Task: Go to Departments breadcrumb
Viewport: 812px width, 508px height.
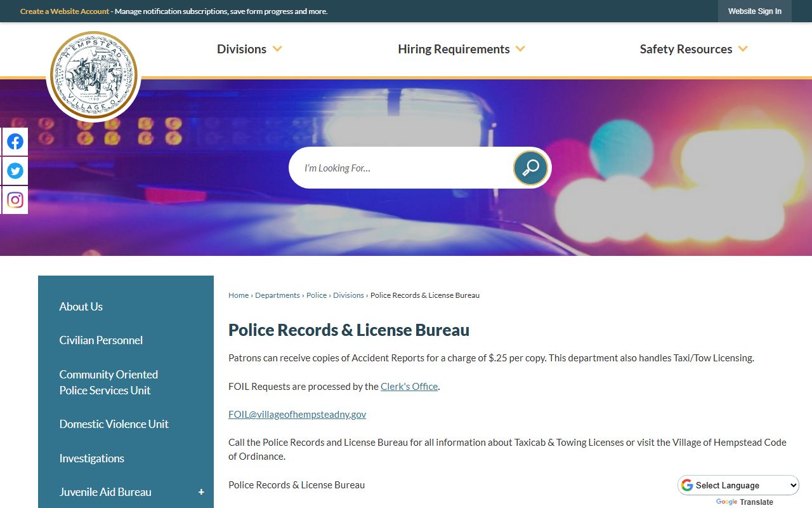Action: pos(277,295)
